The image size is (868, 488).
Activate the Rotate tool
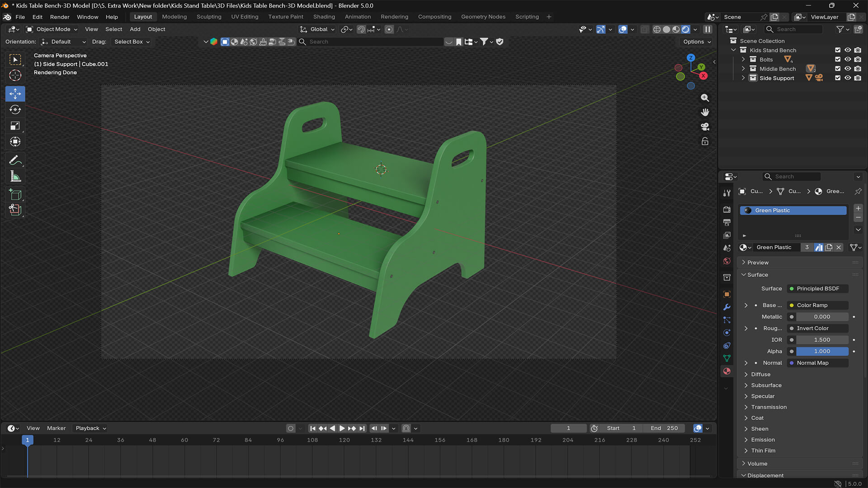15,110
